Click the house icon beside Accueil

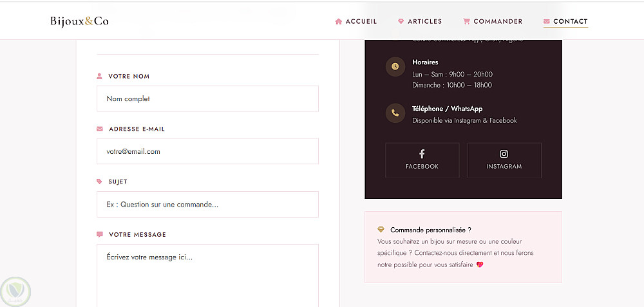click(x=339, y=21)
